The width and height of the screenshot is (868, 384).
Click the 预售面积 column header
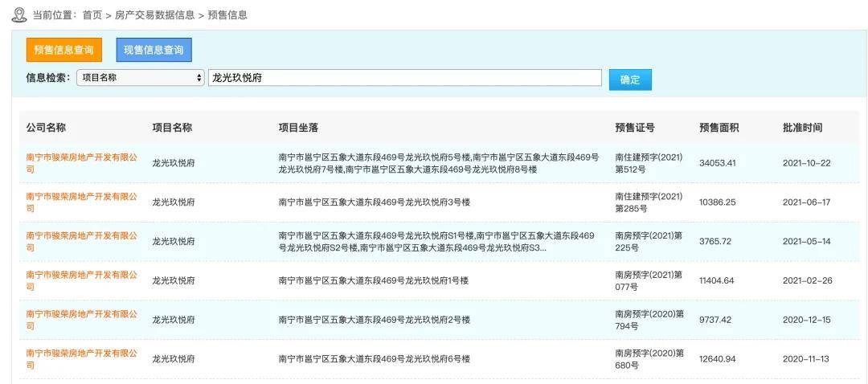719,128
